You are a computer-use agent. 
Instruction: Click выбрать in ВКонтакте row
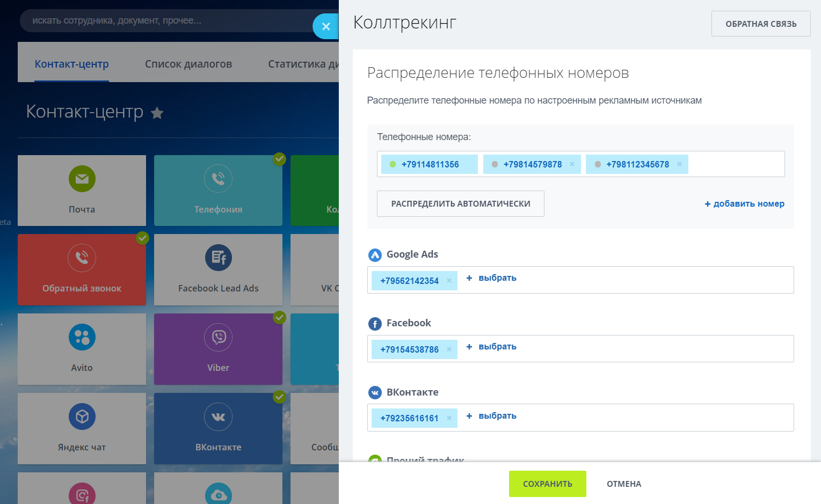[x=491, y=416]
